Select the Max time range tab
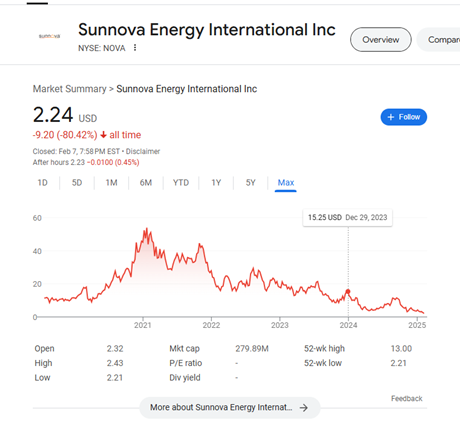Image resolution: width=460 pixels, height=428 pixels. [286, 183]
